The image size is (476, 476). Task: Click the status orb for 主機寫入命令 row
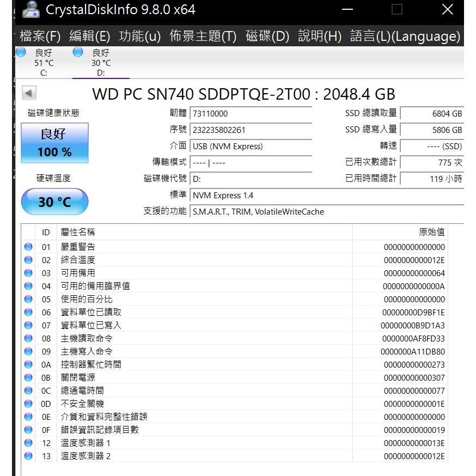click(x=28, y=351)
